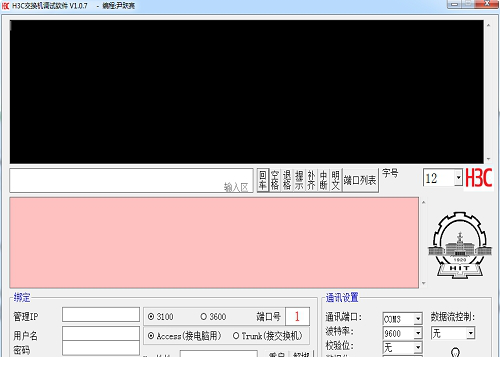Open the 端口列表 port list
The width and height of the screenshot is (500, 371).
point(360,180)
